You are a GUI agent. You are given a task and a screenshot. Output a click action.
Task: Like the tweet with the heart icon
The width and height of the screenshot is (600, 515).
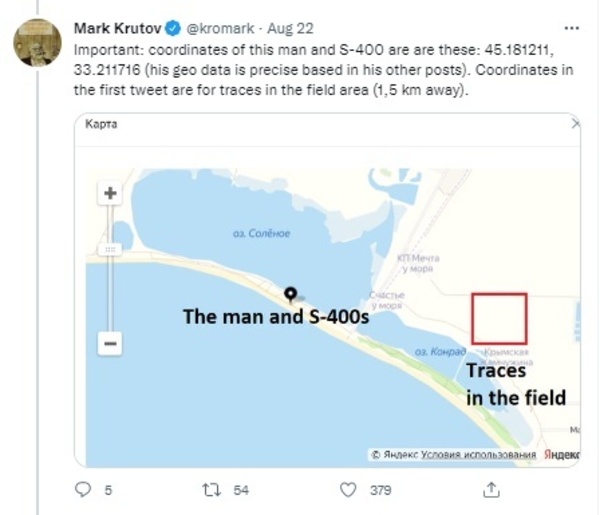coord(348,490)
